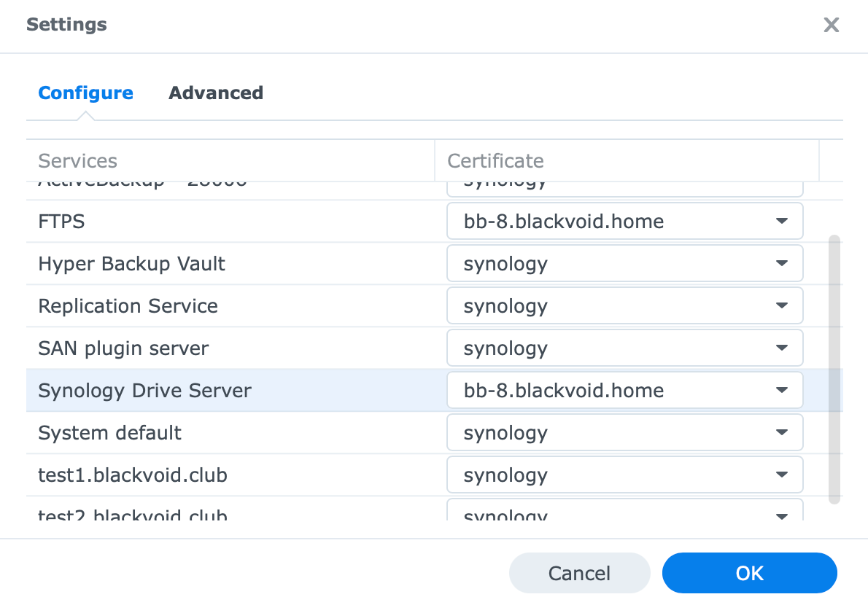
Task: Select the FTPS service row label
Action: 61,221
